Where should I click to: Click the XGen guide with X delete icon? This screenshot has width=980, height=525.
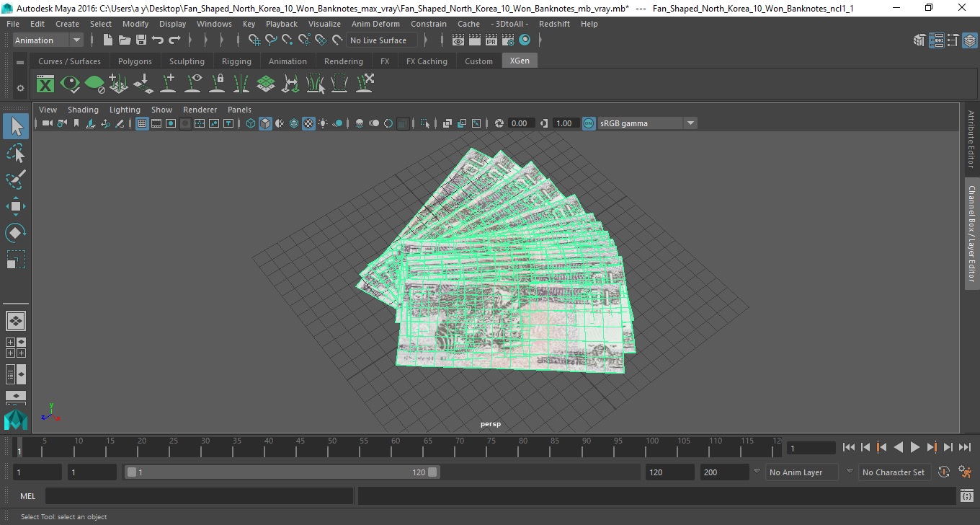coord(365,84)
